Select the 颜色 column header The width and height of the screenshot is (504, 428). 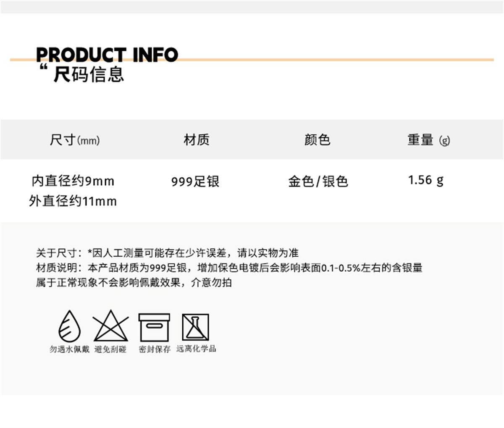[317, 139]
